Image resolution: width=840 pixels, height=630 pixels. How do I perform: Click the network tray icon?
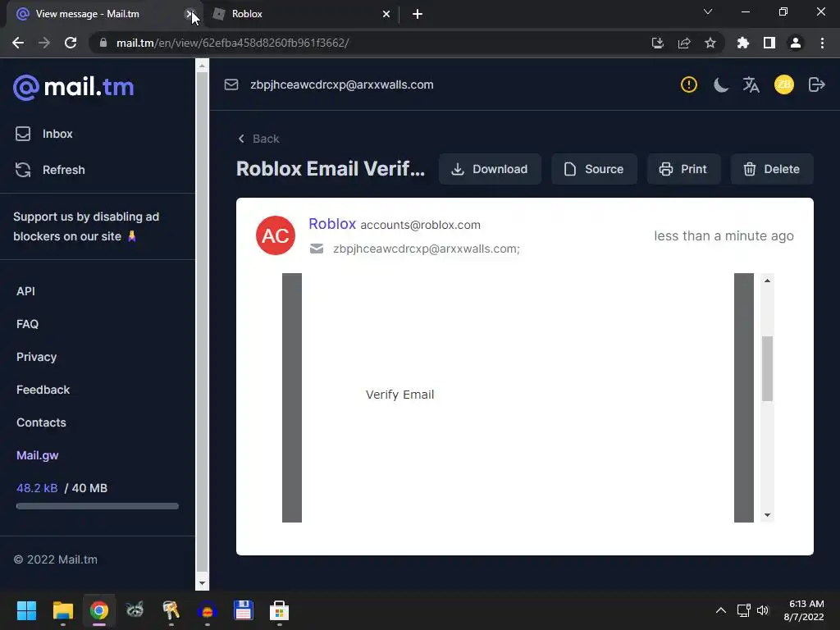(x=743, y=610)
